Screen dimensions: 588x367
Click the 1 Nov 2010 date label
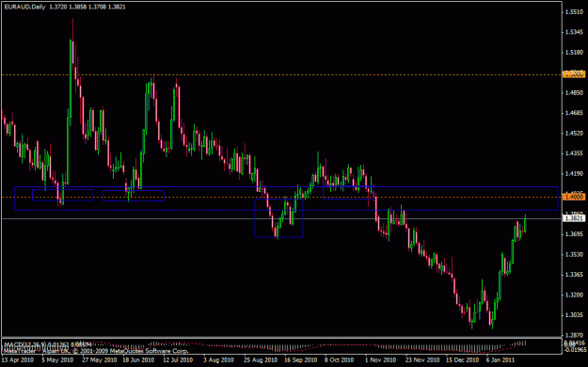click(x=380, y=360)
